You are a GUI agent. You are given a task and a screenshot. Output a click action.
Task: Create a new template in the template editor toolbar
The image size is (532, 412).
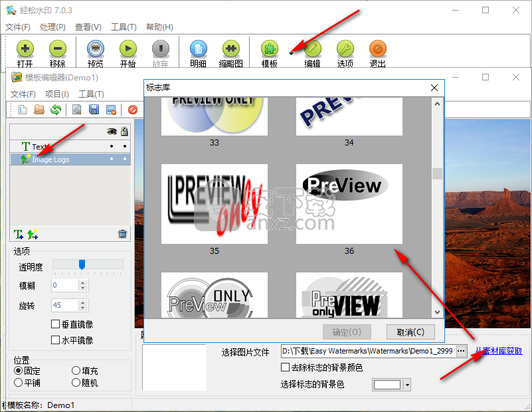[x=23, y=110]
